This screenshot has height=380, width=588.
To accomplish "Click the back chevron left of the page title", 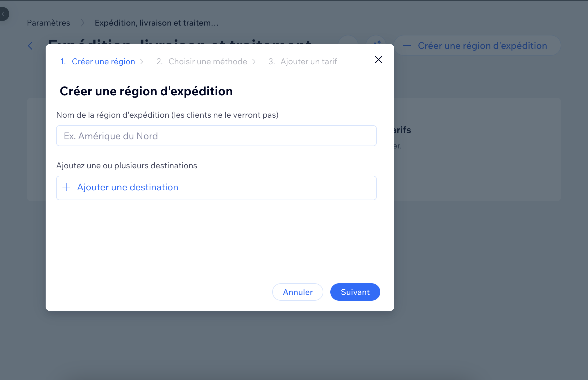I will (30, 46).
